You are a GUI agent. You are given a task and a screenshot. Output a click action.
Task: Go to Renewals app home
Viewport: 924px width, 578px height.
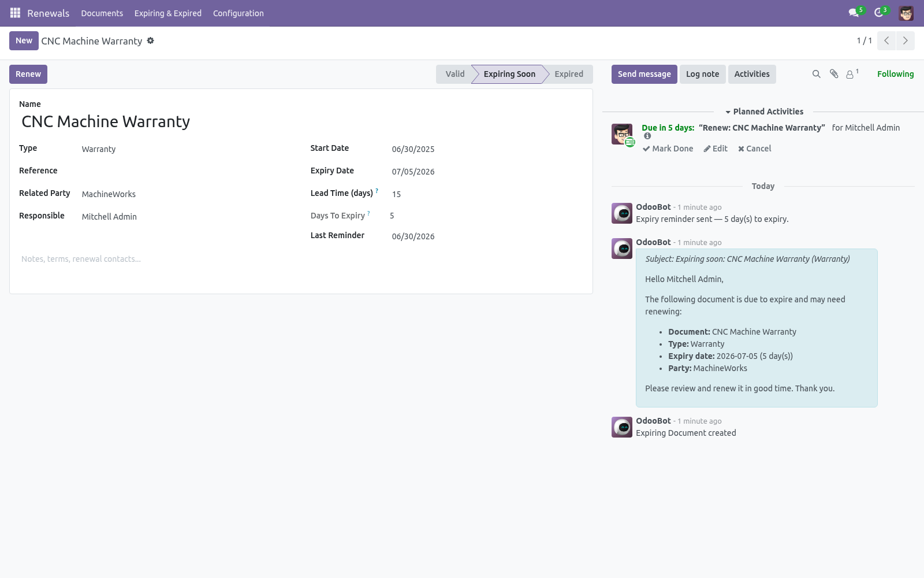pos(48,13)
